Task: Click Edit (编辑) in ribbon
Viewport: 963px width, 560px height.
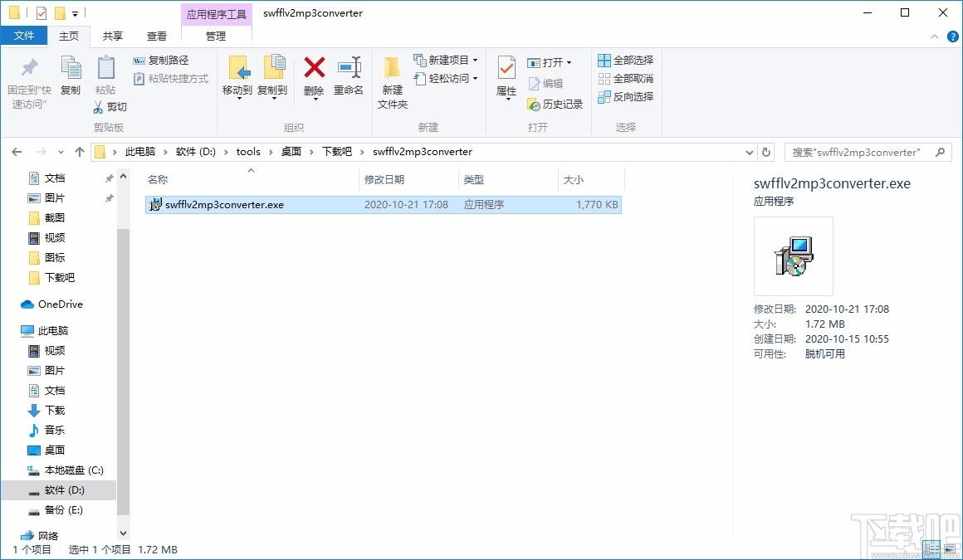Action: (545, 84)
